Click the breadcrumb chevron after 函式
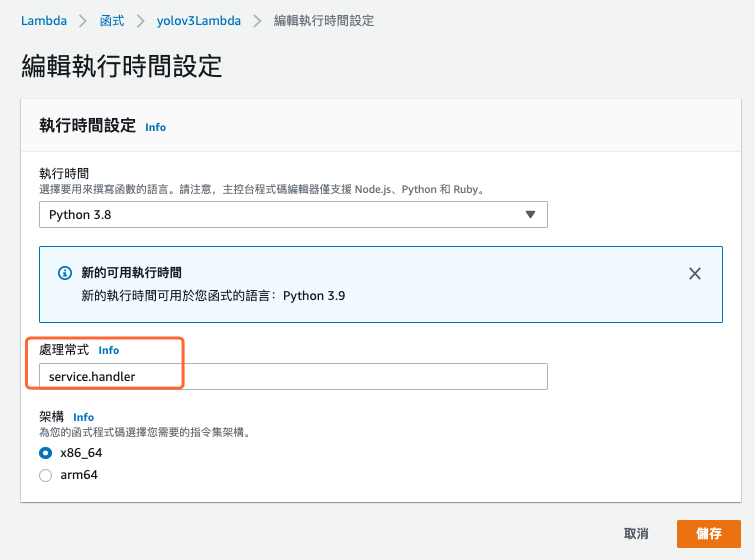Image resolution: width=755 pixels, height=560 pixels. (x=143, y=21)
